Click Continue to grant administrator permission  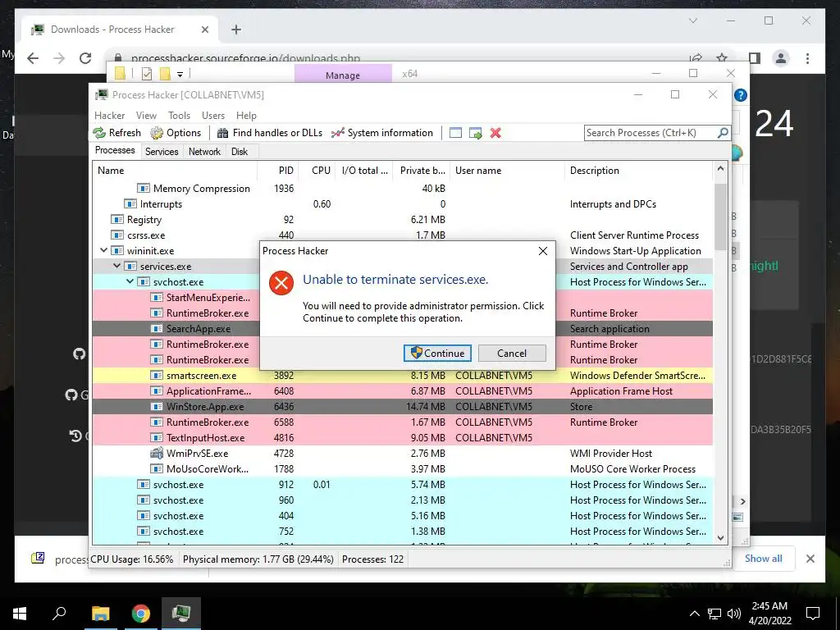pyautogui.click(x=437, y=353)
